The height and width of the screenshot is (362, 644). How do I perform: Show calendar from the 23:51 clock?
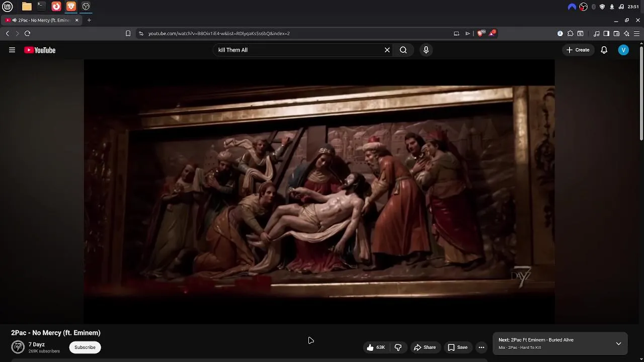633,7
